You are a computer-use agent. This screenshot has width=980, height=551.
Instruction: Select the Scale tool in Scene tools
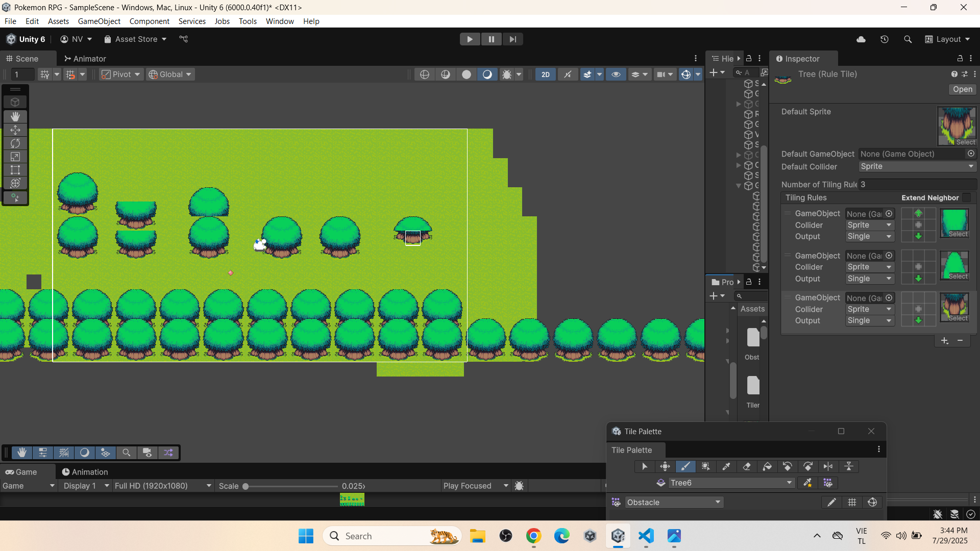[x=15, y=157]
